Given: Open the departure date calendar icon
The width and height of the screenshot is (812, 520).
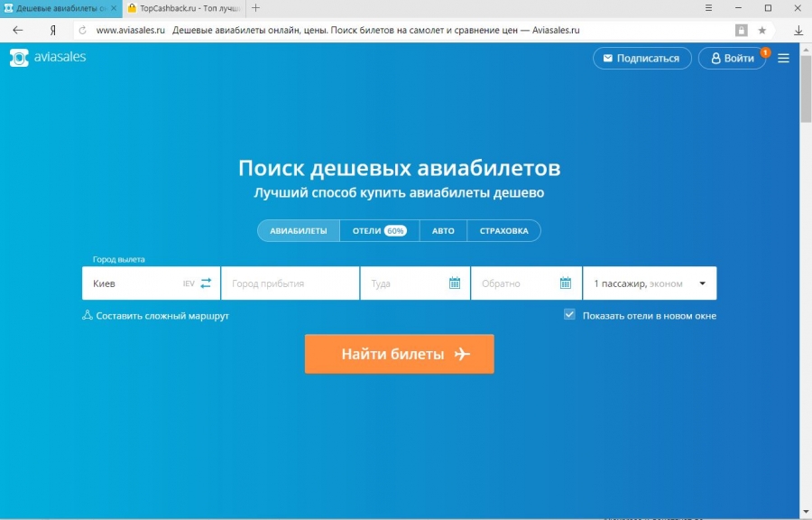Looking at the screenshot, I should click(455, 283).
